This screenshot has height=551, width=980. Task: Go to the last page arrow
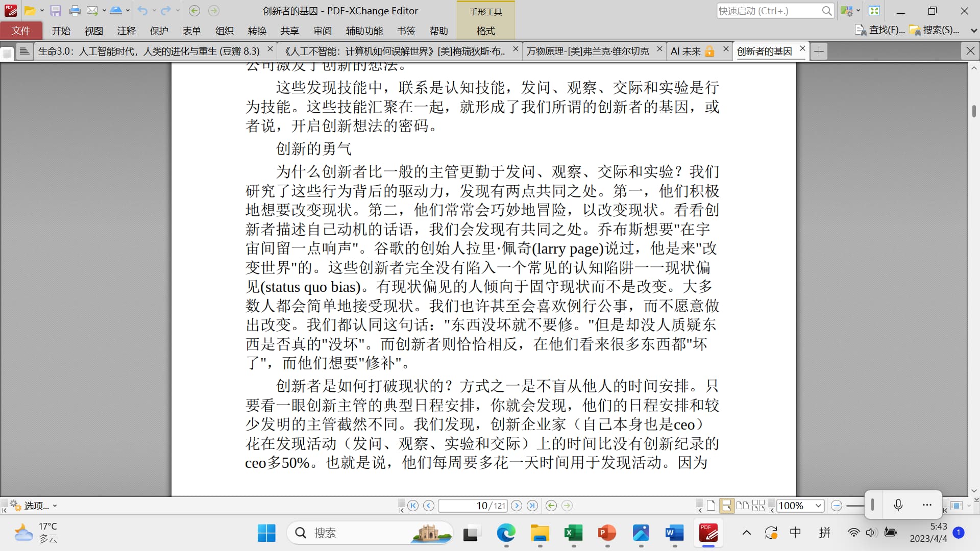point(532,506)
